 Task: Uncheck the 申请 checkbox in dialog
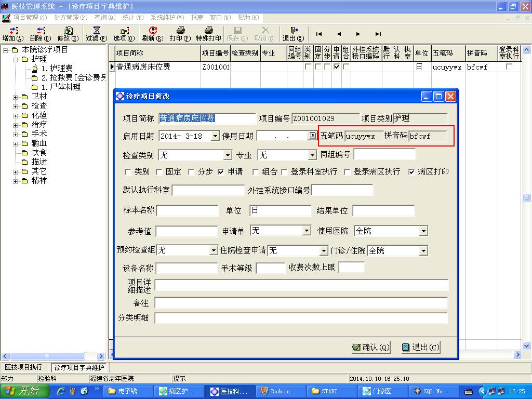click(221, 172)
